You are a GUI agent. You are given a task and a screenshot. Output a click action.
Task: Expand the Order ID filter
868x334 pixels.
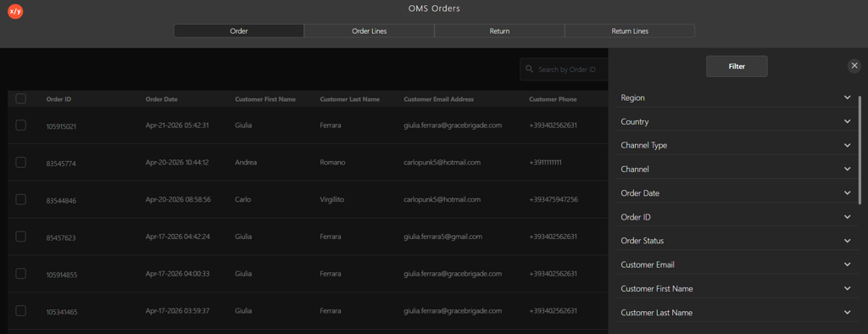pos(737,217)
